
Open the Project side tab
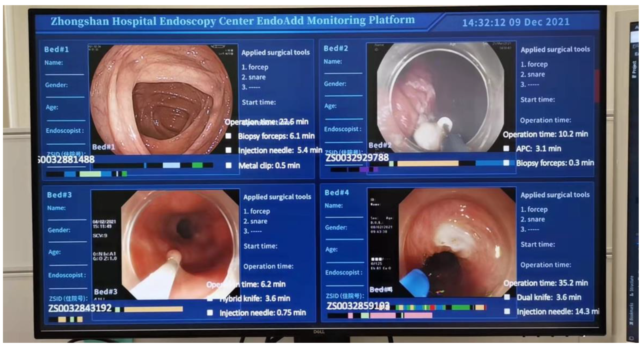click(x=634, y=69)
